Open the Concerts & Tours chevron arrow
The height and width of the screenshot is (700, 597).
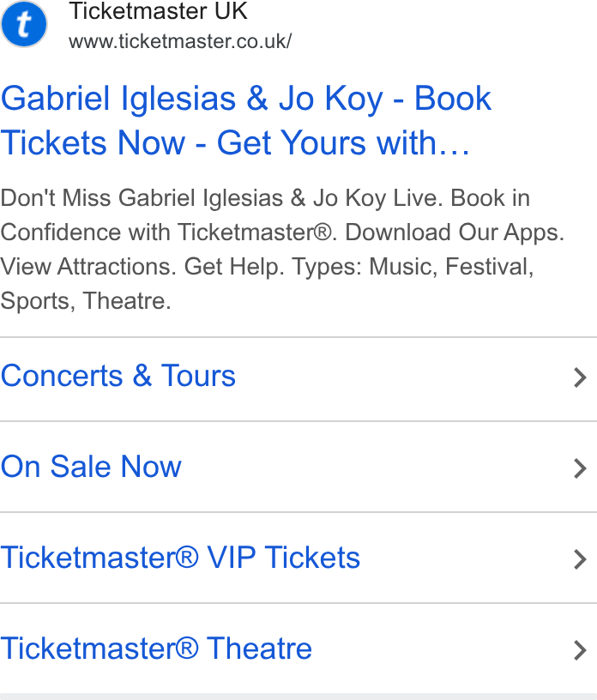pos(580,377)
